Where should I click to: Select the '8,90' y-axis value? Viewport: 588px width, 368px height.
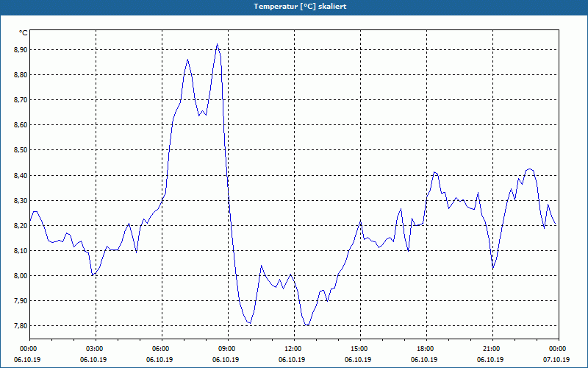[21, 49]
